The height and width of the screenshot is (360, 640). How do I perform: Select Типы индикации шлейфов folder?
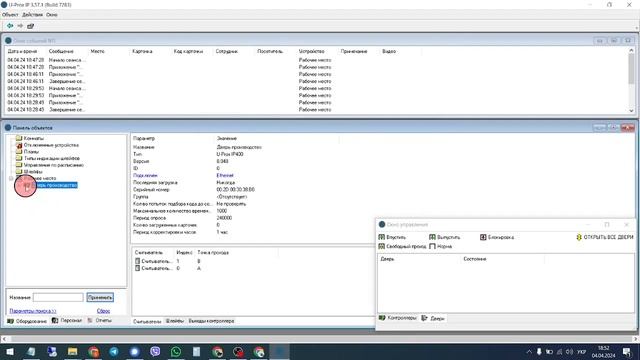click(52, 158)
